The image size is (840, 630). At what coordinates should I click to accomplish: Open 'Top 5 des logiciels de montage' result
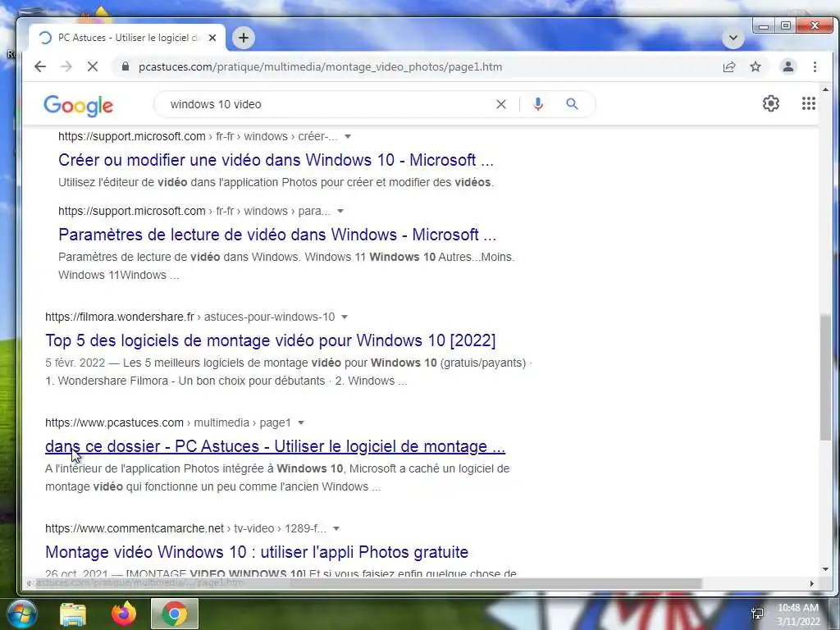point(271,340)
